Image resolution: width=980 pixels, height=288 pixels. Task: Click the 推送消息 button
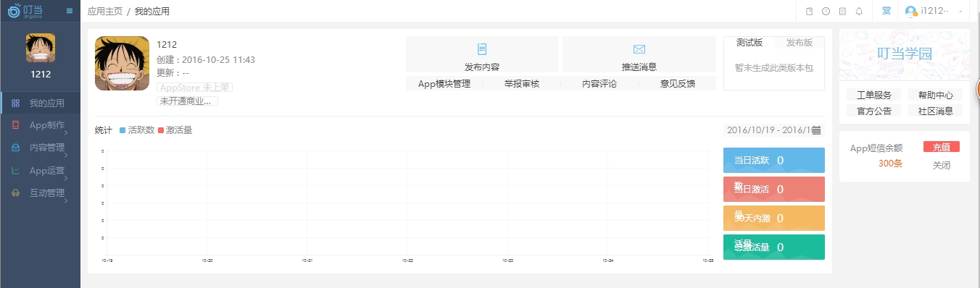tap(639, 54)
